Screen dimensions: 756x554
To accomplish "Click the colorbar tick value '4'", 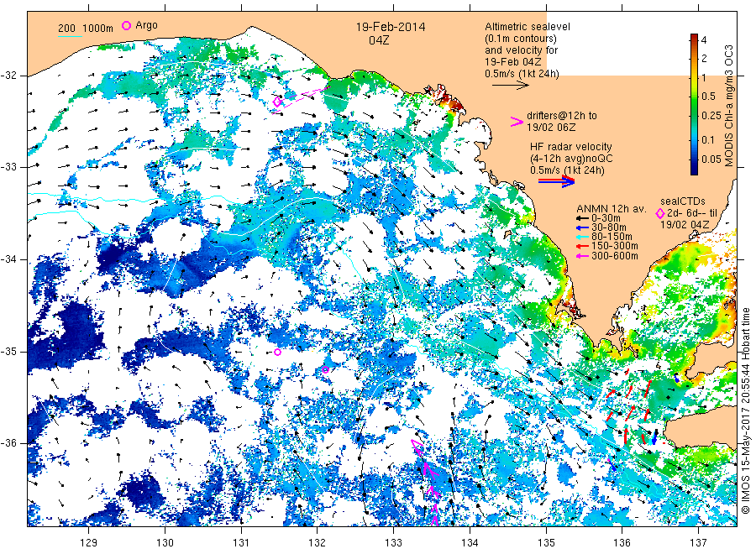I will [x=704, y=40].
